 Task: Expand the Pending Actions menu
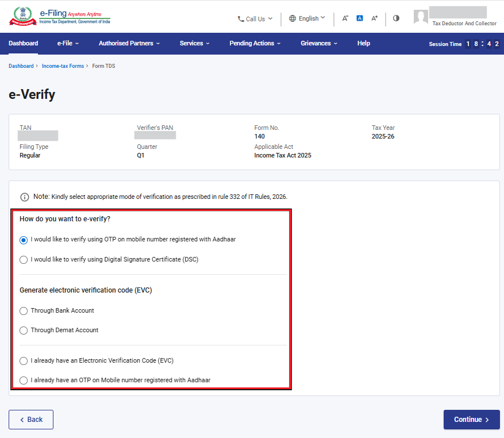255,44
